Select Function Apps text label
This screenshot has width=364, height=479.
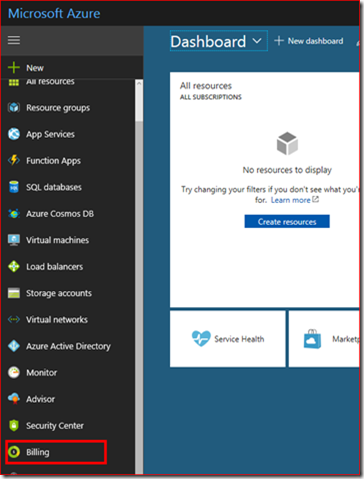[53, 161]
